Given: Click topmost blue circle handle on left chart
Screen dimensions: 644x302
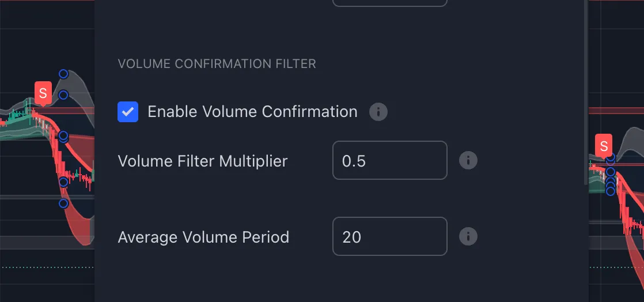Looking at the screenshot, I should pyautogui.click(x=63, y=74).
